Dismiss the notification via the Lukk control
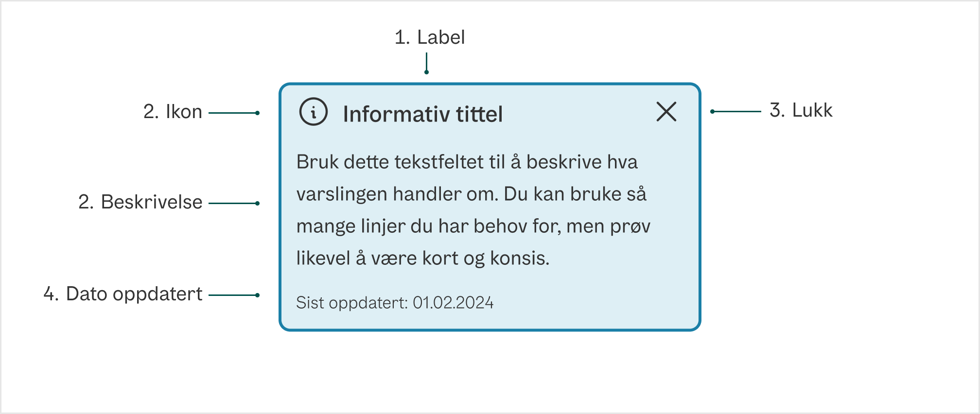 [666, 112]
